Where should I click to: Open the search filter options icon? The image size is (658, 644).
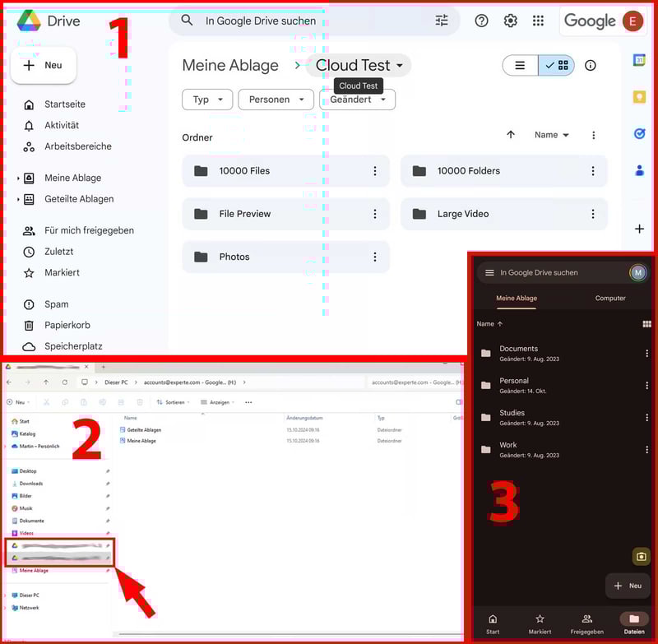(442, 21)
